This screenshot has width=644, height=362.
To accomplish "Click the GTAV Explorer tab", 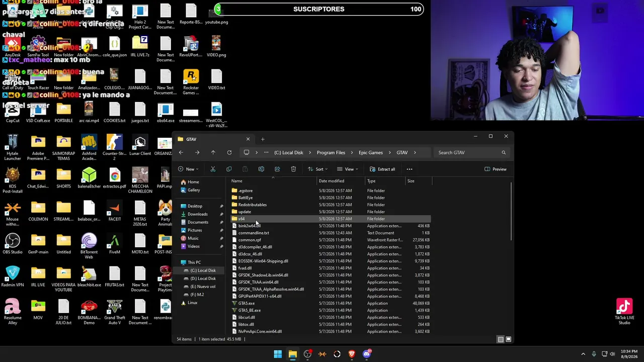I will [213, 139].
